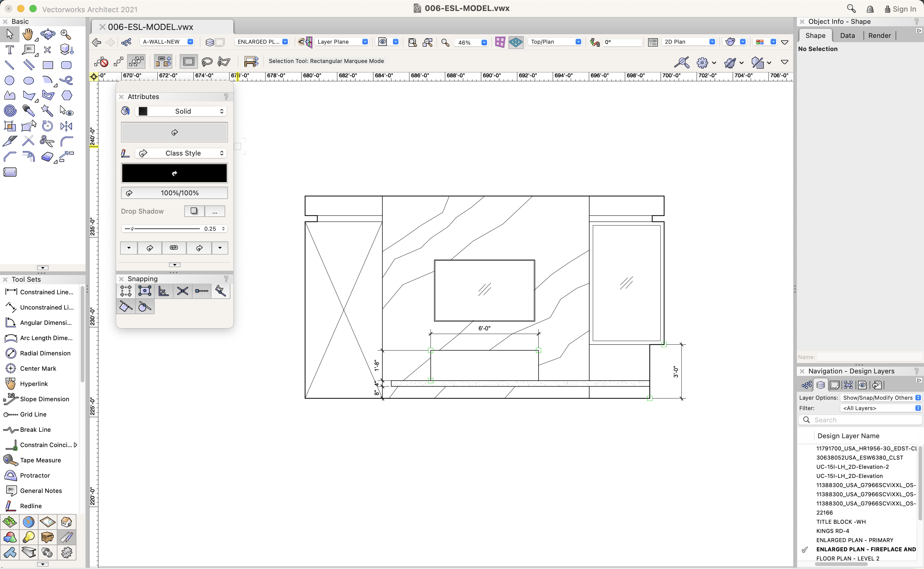Click the black fill color swatch in Attributes

coord(143,111)
